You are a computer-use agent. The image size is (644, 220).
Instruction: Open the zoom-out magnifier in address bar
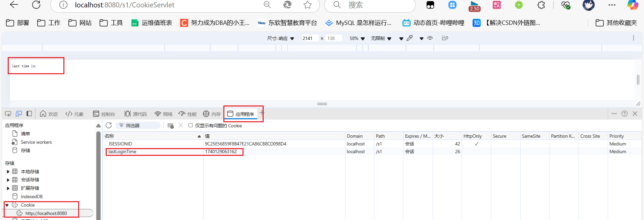[267, 5]
